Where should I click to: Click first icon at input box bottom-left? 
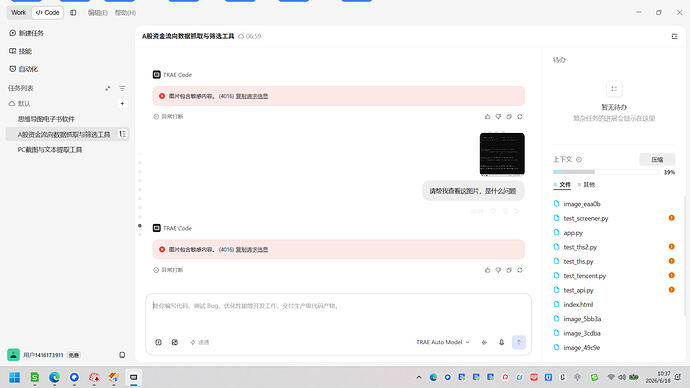click(x=158, y=342)
